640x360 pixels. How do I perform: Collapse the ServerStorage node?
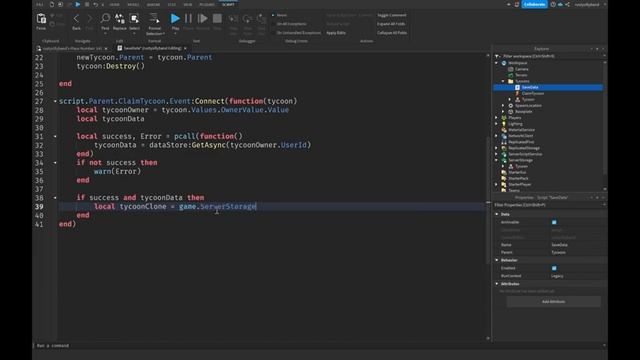[497, 160]
